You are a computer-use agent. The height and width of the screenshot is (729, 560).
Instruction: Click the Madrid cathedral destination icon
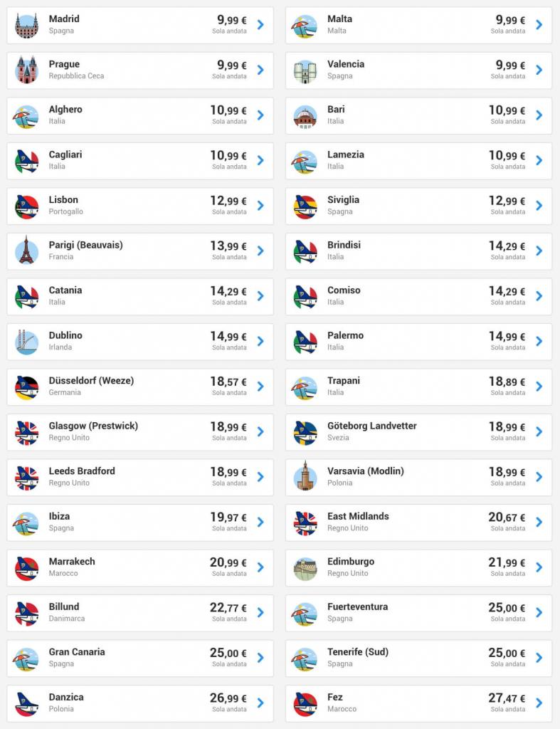pyautogui.click(x=26, y=25)
